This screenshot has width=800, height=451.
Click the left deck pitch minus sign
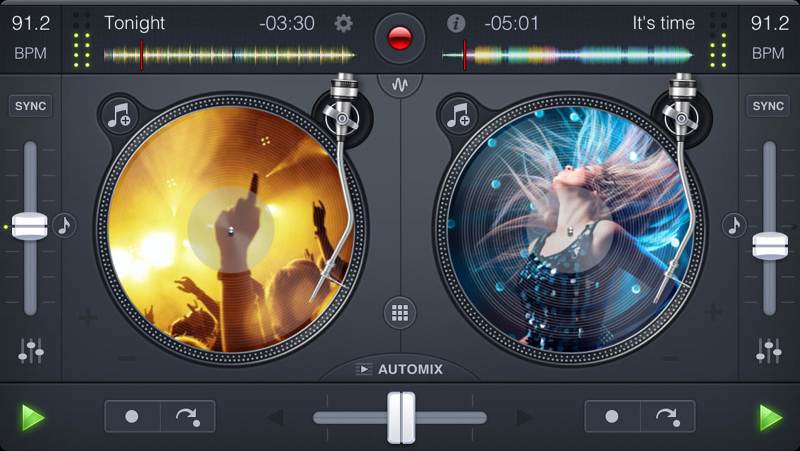[127, 359]
